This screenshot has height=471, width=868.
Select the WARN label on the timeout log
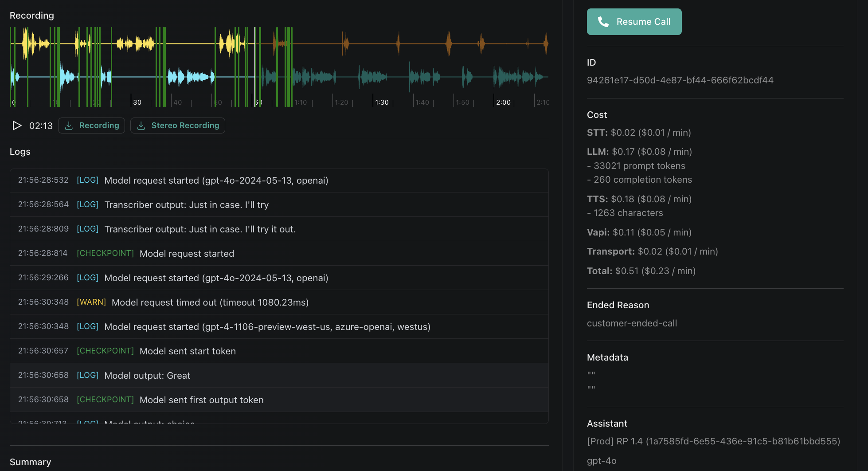[91, 302]
